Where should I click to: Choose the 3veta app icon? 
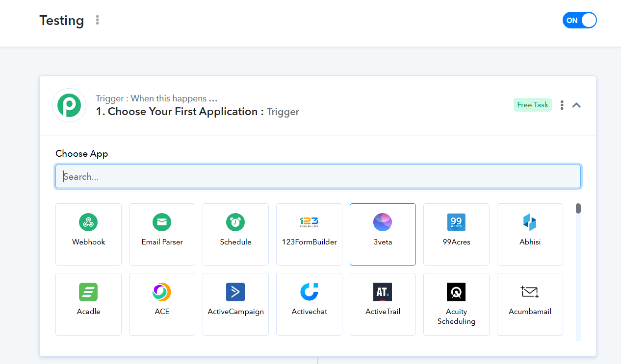tap(383, 222)
